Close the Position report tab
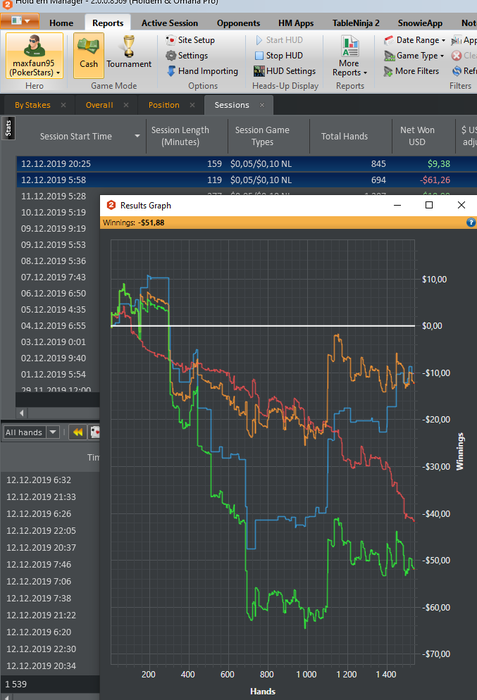 pos(192,105)
